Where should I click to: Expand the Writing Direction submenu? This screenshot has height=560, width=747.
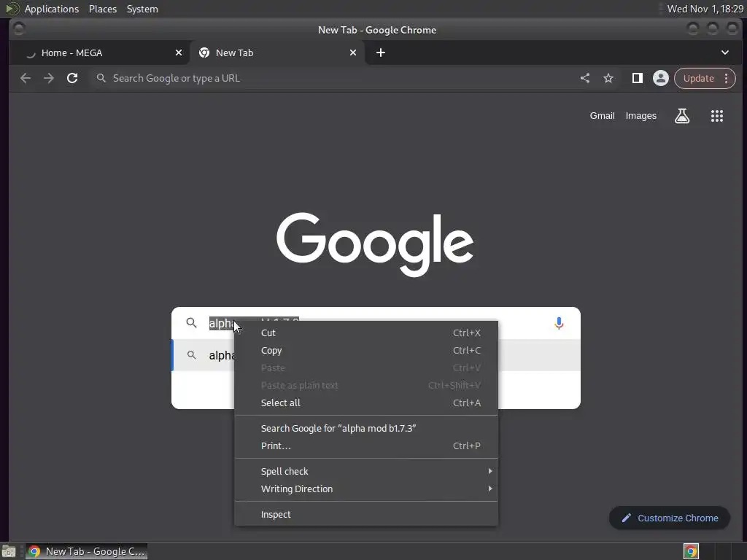pyautogui.click(x=366, y=489)
